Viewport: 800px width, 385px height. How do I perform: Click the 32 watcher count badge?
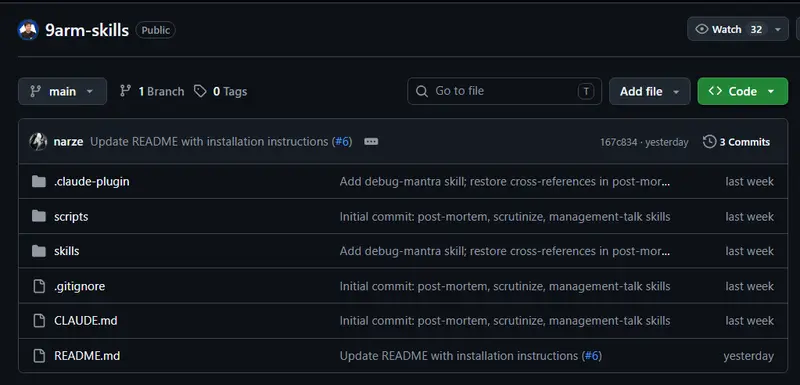756,30
